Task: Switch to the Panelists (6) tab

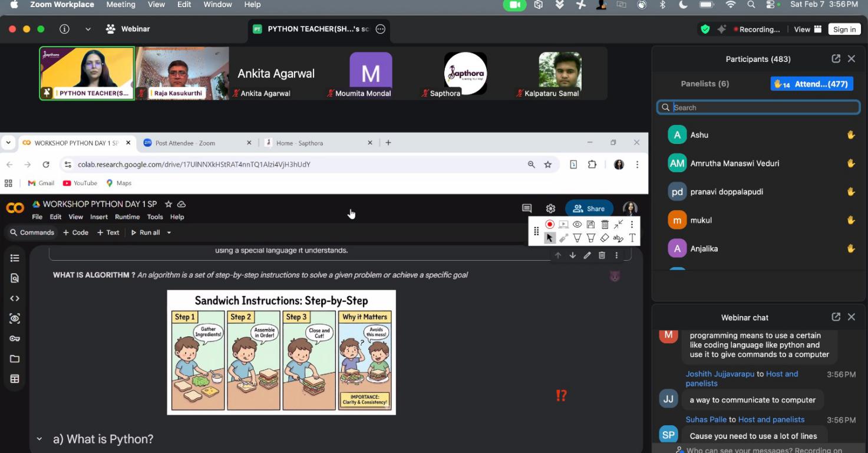Action: pyautogui.click(x=705, y=84)
